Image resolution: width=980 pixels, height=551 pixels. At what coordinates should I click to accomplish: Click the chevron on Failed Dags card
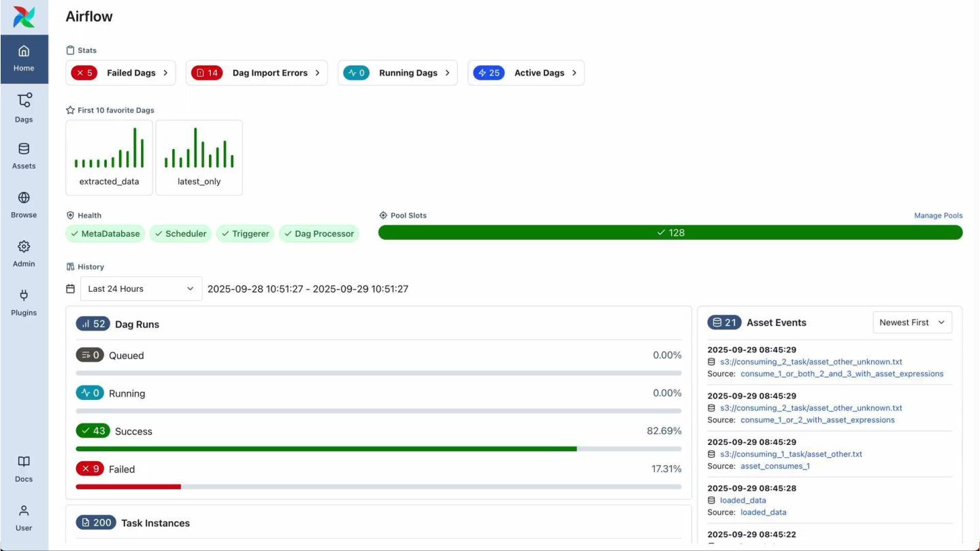point(165,73)
